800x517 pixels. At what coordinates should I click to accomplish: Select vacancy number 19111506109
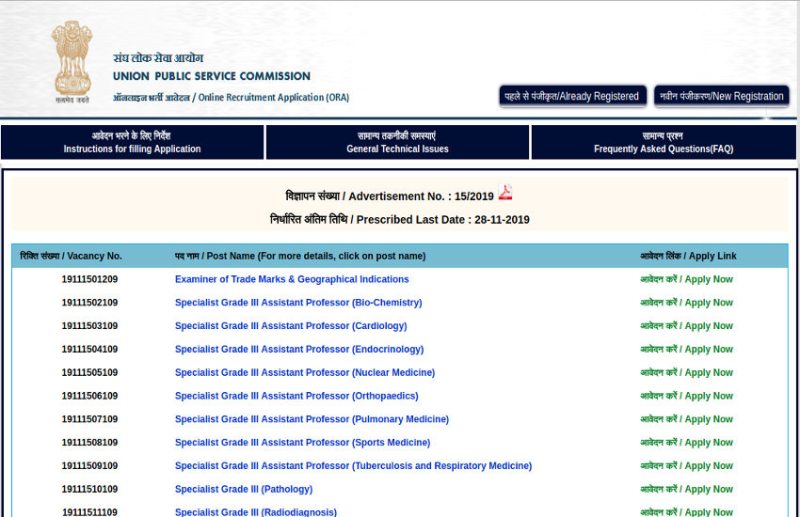[90, 396]
